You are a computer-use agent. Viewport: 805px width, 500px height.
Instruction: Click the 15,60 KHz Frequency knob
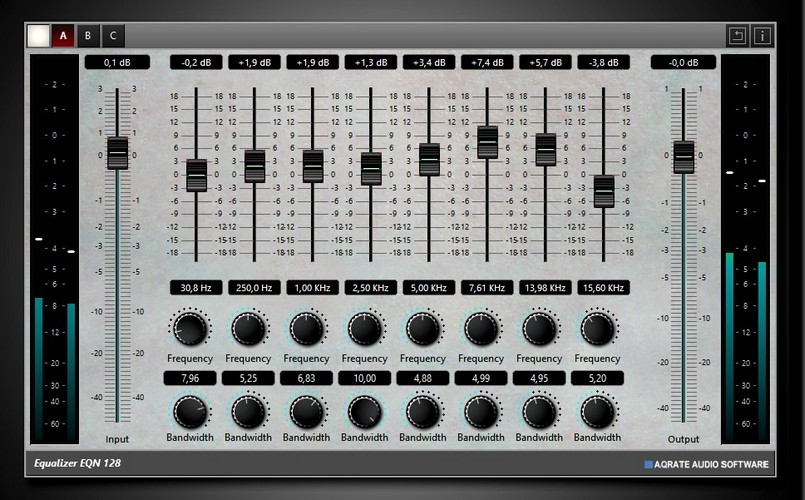point(598,328)
